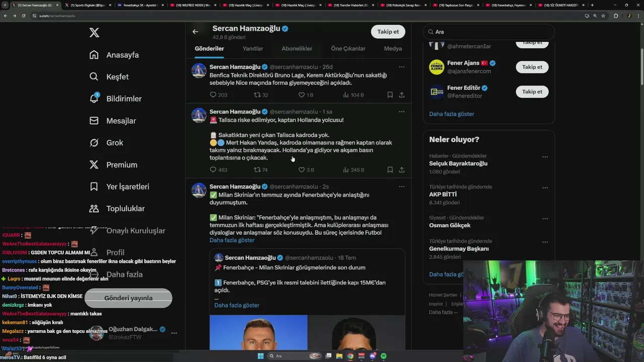Open AKP BİTTİ trending topic
The image size is (644, 362).
[x=443, y=195]
